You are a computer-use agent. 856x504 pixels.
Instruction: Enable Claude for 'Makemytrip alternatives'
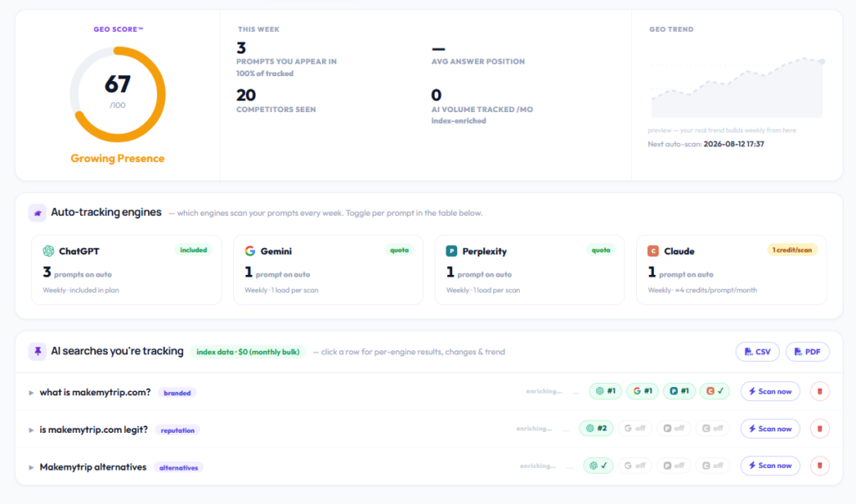coord(713,466)
